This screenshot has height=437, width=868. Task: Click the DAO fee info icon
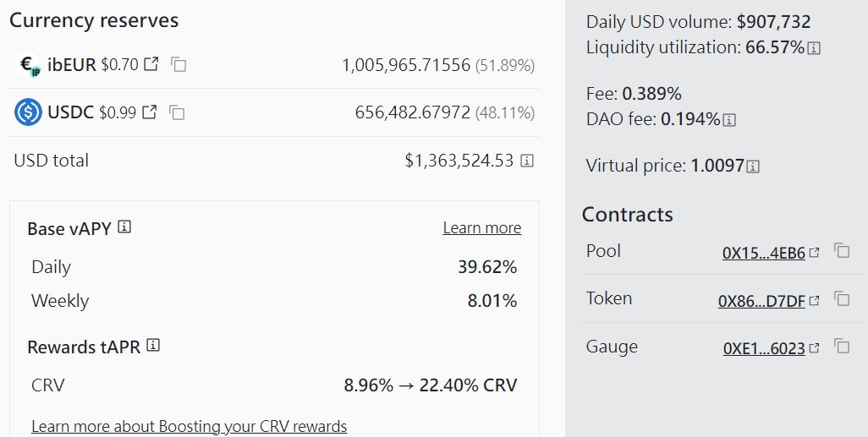729,119
